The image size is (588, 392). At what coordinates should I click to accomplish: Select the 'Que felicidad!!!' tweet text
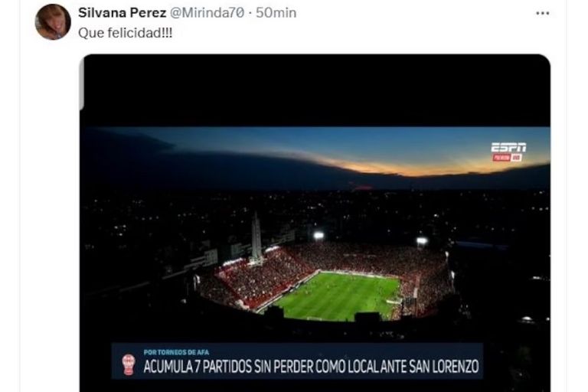pyautogui.click(x=126, y=33)
